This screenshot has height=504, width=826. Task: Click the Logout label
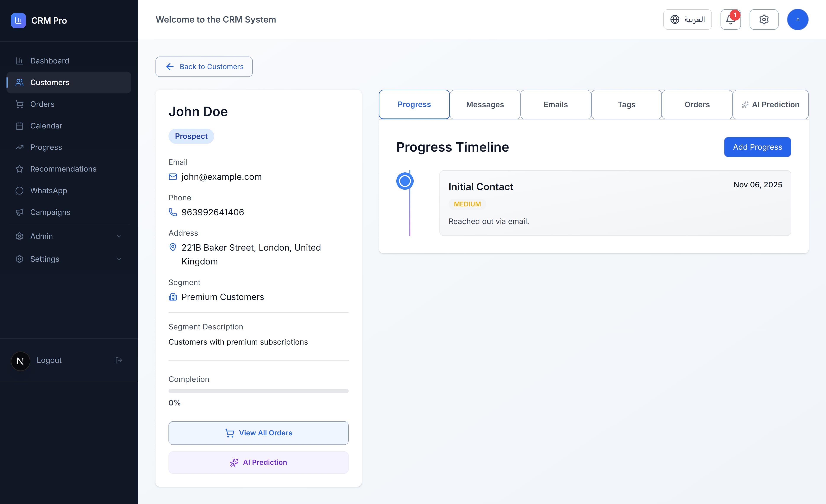pyautogui.click(x=49, y=360)
